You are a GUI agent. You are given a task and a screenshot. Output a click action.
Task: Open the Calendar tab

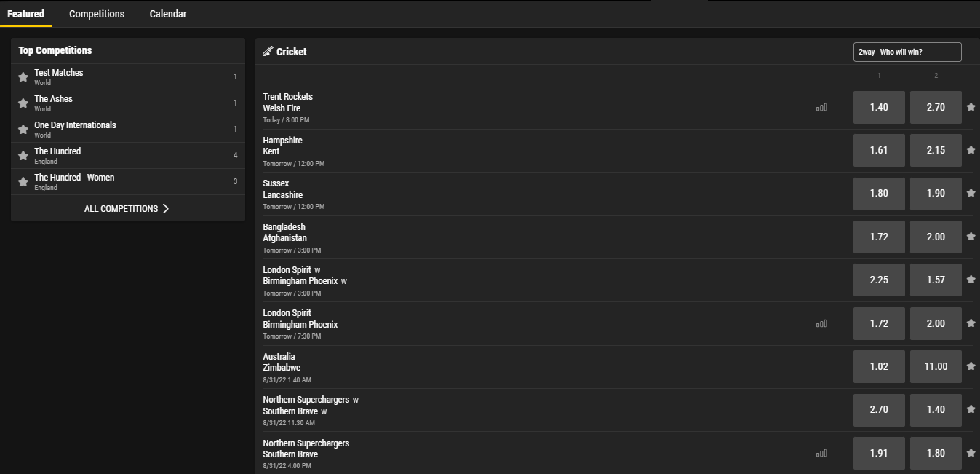tap(167, 14)
